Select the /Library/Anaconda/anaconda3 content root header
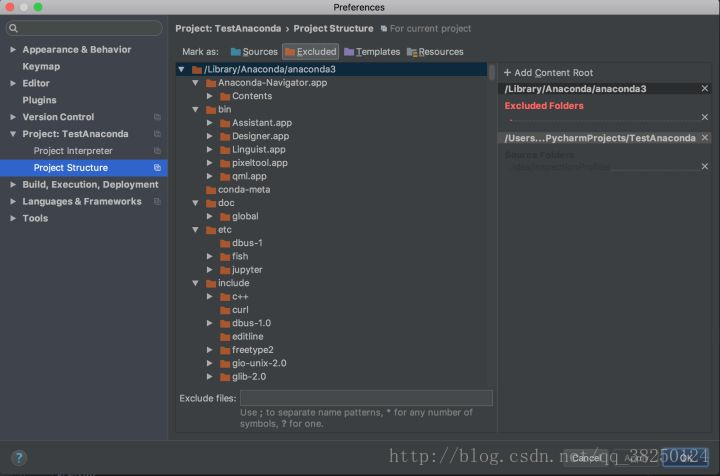The height and width of the screenshot is (476, 720). click(575, 89)
